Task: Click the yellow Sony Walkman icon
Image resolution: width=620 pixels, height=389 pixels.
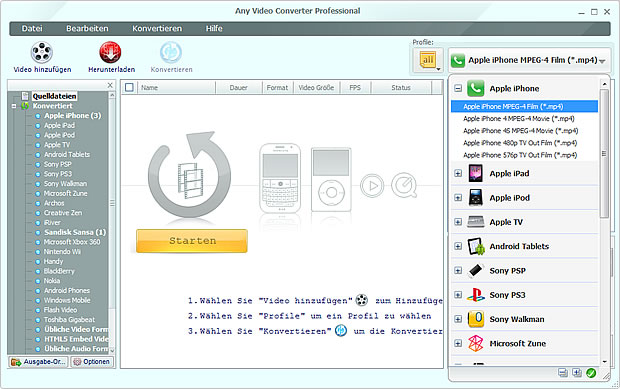Action: pos(476,319)
